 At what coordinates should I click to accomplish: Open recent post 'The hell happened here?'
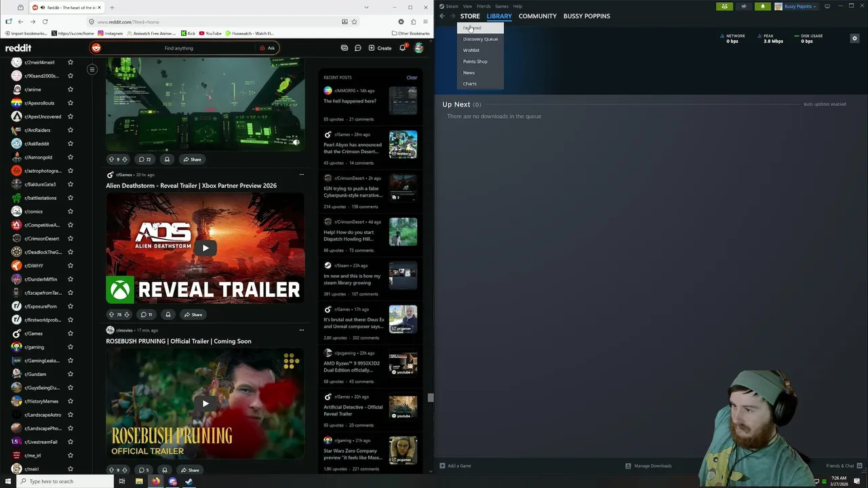pos(350,101)
